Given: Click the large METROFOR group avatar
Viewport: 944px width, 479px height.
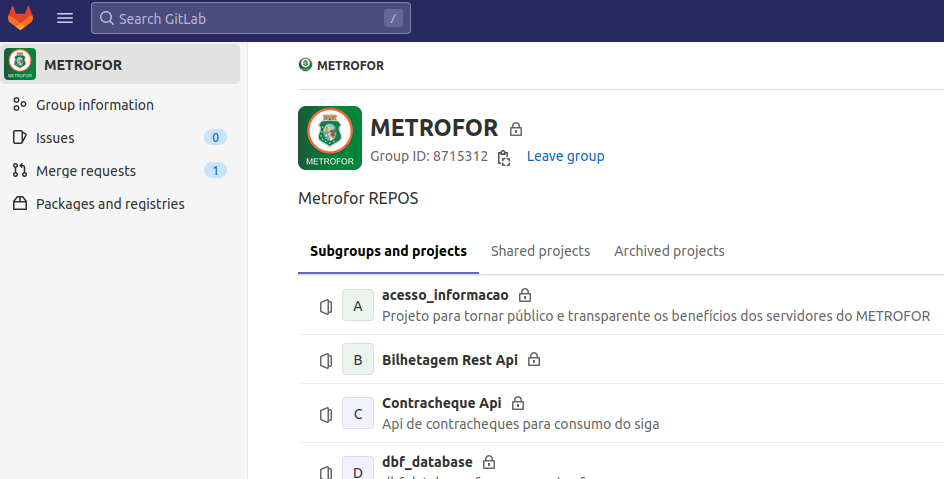Looking at the screenshot, I should pyautogui.click(x=330, y=138).
